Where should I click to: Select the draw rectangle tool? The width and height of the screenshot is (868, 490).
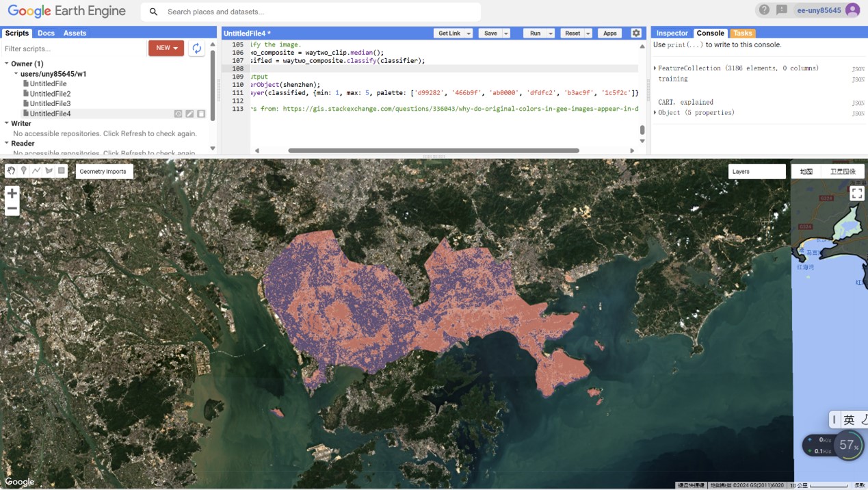pyautogui.click(x=62, y=170)
